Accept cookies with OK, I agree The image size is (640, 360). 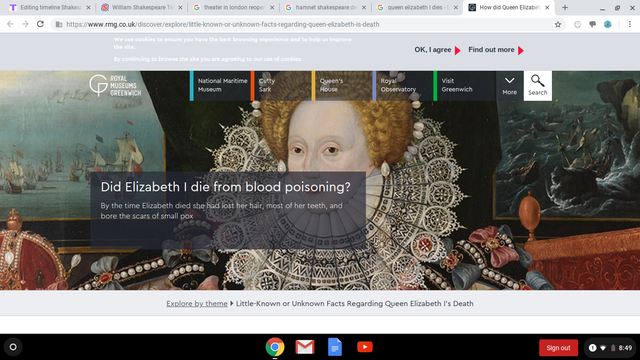(437, 50)
